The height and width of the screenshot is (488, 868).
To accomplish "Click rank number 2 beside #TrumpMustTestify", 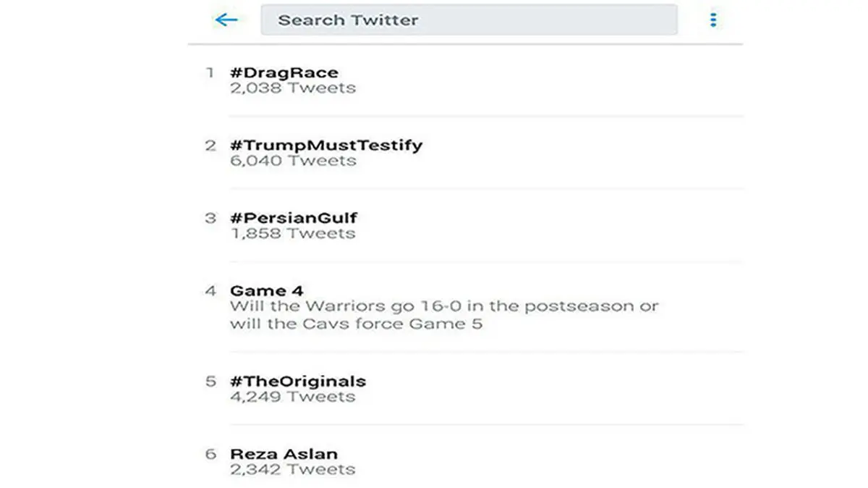I will (x=210, y=145).
